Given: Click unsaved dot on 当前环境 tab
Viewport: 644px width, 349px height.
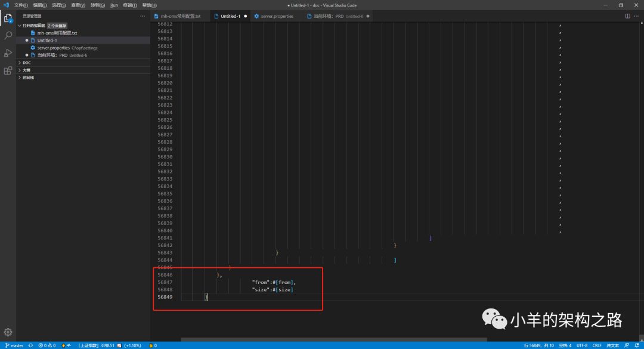Looking at the screenshot, I should tap(368, 16).
